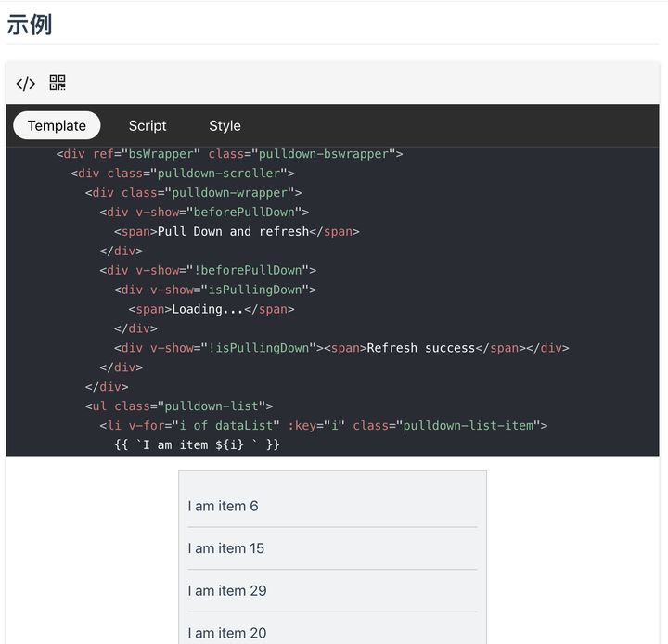Image resolution: width=668 pixels, height=644 pixels.
Task: Open the Style tab
Action: 225,125
